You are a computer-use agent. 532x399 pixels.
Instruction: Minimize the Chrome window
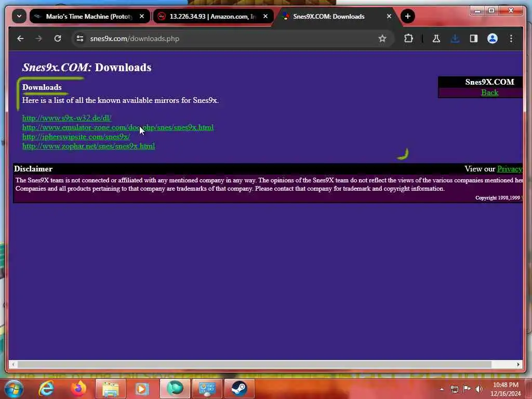[477, 11]
